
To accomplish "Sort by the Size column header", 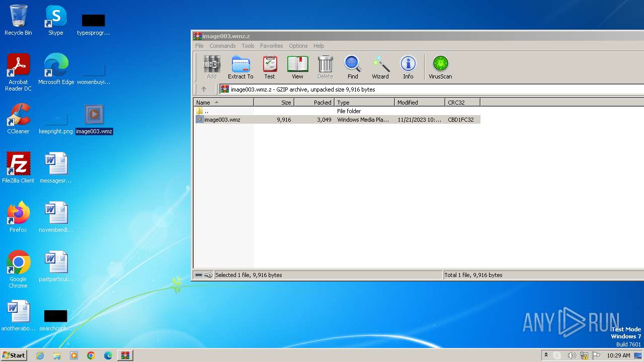I will coord(274,102).
